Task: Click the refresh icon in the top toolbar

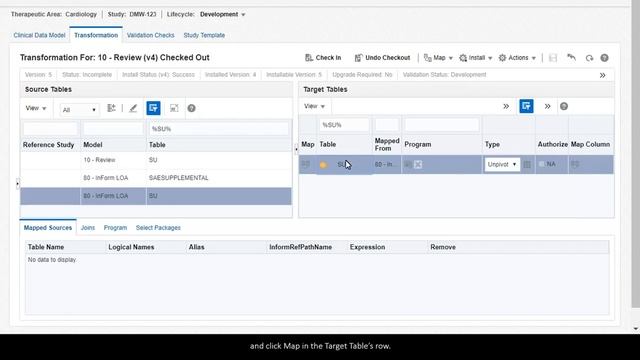Action: (589, 58)
